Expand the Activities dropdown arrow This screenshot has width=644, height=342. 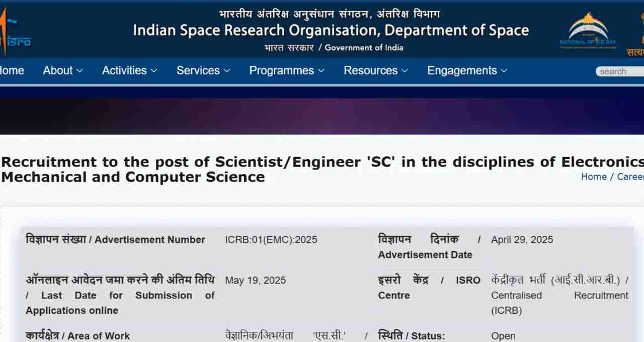pos(154,71)
